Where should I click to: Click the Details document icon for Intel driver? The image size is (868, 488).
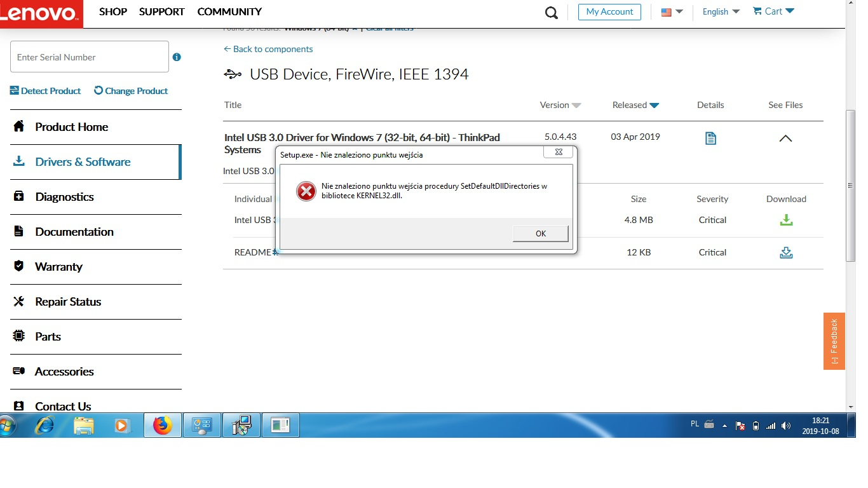[710, 137]
